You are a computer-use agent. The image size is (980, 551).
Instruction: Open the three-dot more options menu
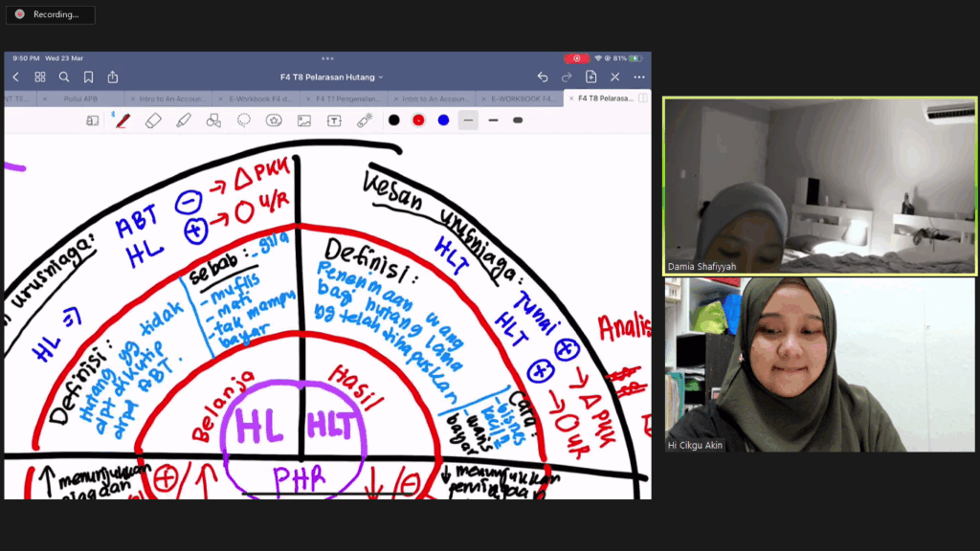[x=639, y=77]
